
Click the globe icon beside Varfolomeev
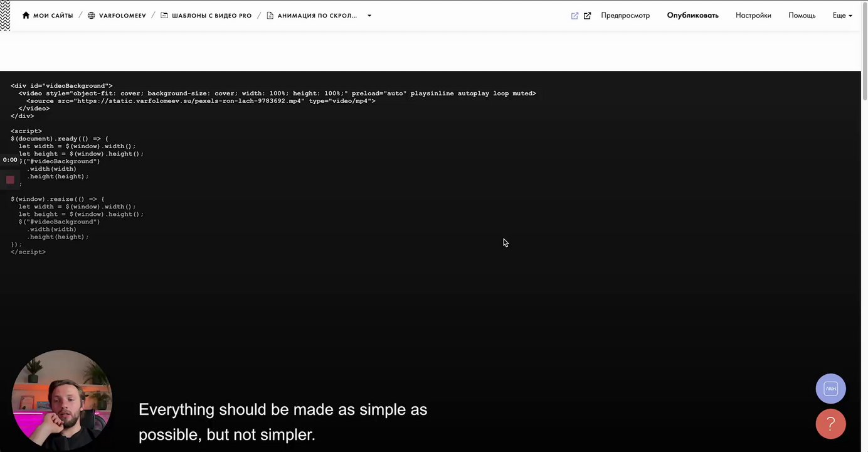point(92,16)
